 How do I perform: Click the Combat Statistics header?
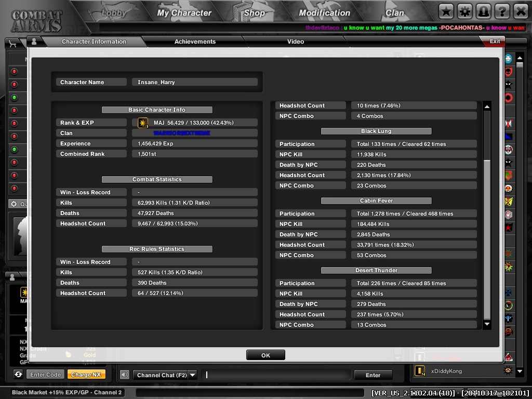157,179
